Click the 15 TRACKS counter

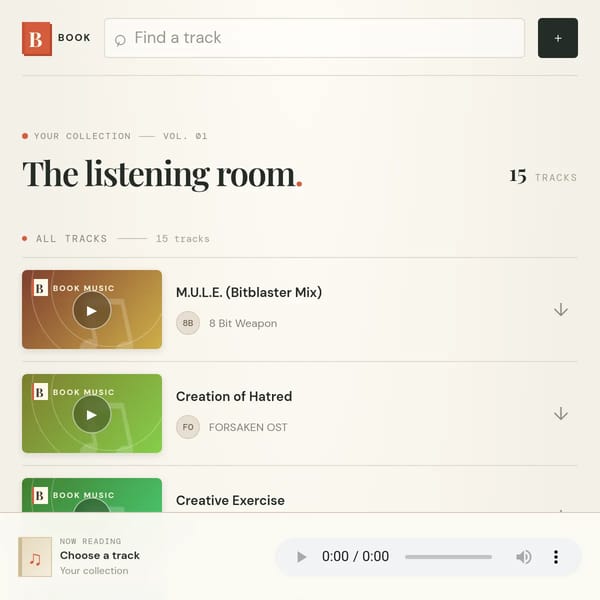(x=543, y=176)
